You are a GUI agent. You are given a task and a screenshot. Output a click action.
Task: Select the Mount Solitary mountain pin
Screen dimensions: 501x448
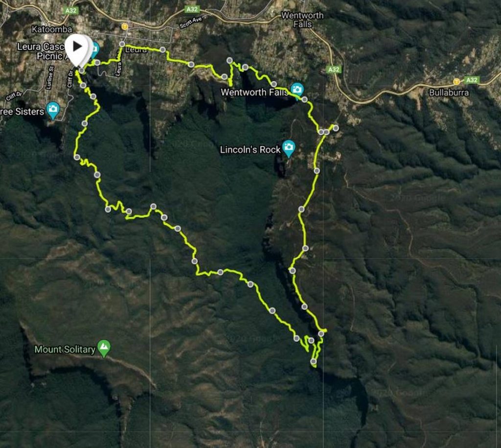coord(104,347)
